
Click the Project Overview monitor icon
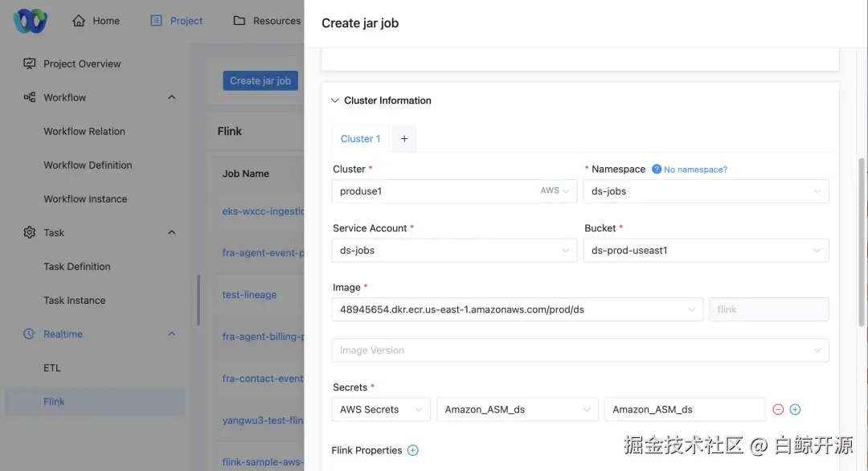pos(30,63)
